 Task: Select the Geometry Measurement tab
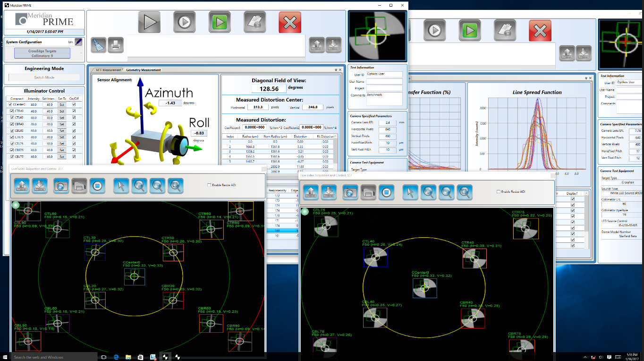(144, 70)
